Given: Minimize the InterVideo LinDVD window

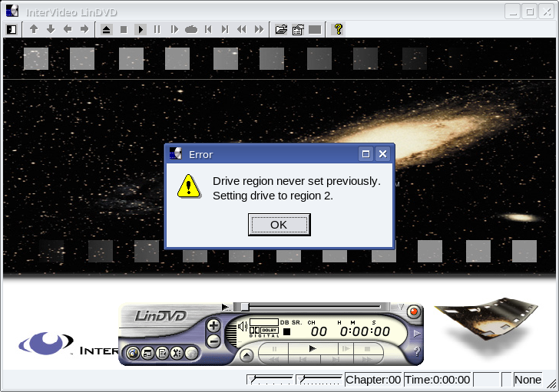Looking at the screenshot, I should (x=513, y=12).
